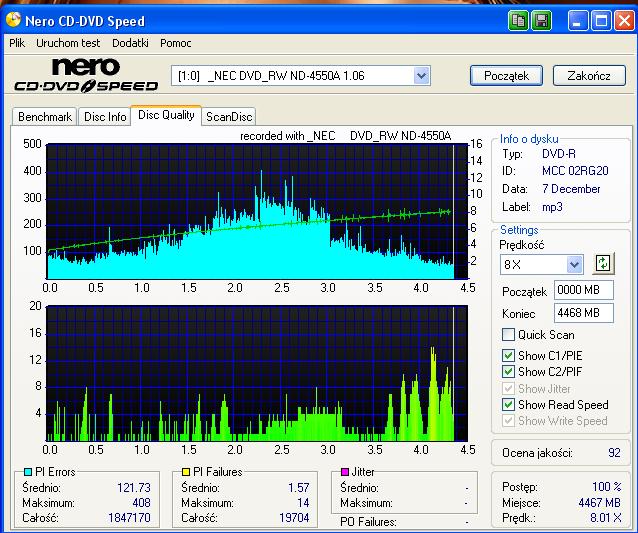The height and width of the screenshot is (533, 638).
Task: Click the Prędk. 8.01 X value
Action: click(606, 518)
